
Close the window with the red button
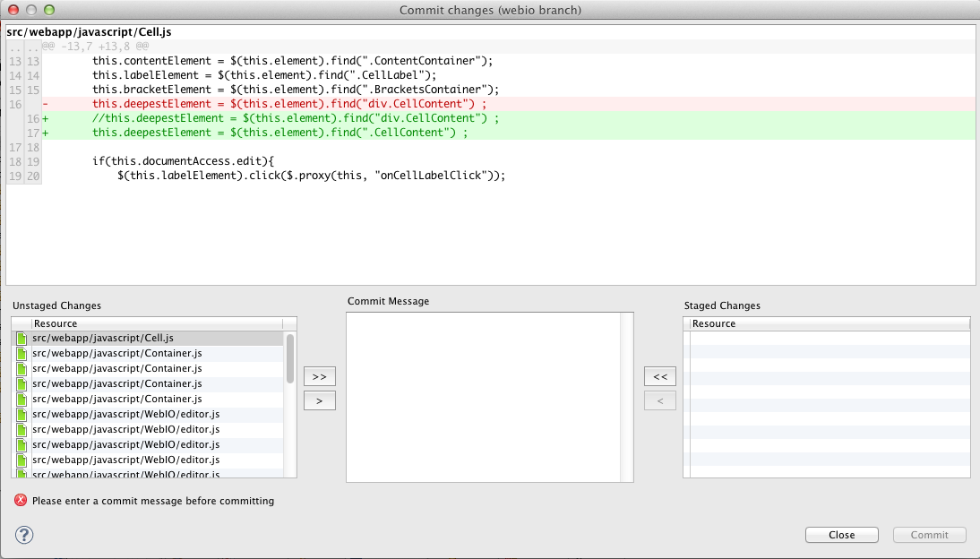coord(13,10)
